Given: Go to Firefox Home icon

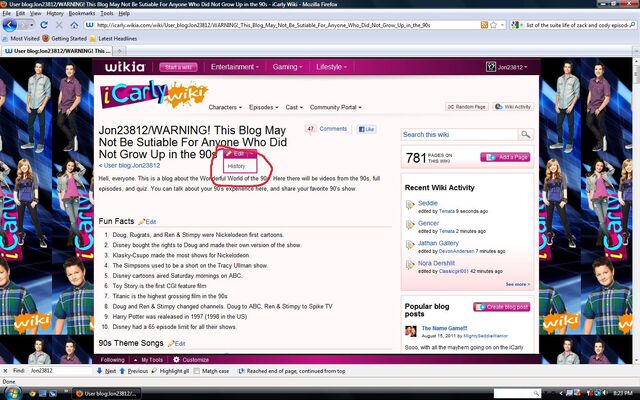Looking at the screenshot, I should (x=74, y=25).
